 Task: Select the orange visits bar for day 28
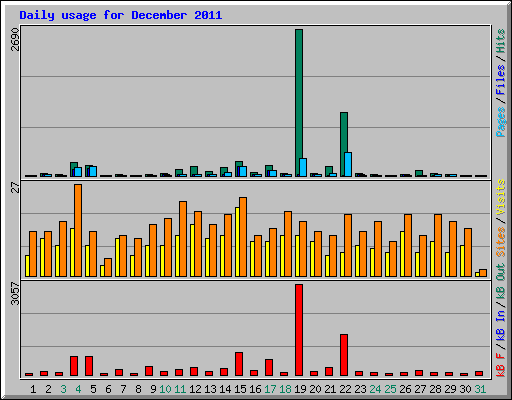pos(438,245)
